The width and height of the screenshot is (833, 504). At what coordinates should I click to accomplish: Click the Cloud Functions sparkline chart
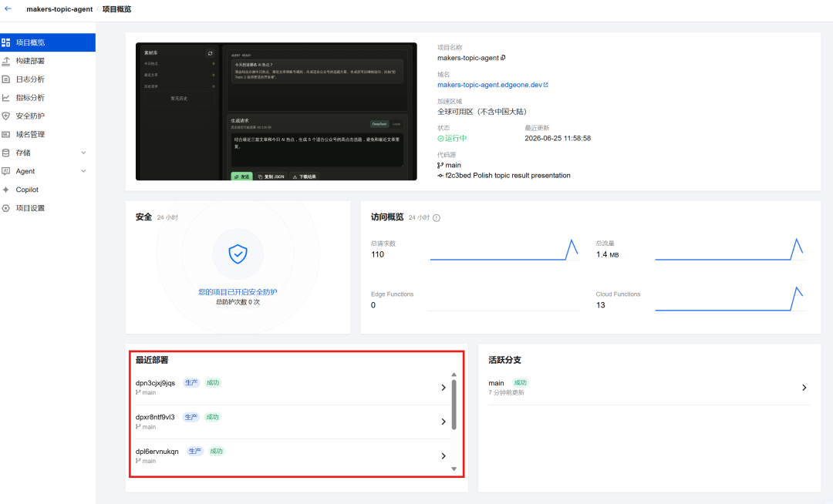pyautogui.click(x=730, y=299)
